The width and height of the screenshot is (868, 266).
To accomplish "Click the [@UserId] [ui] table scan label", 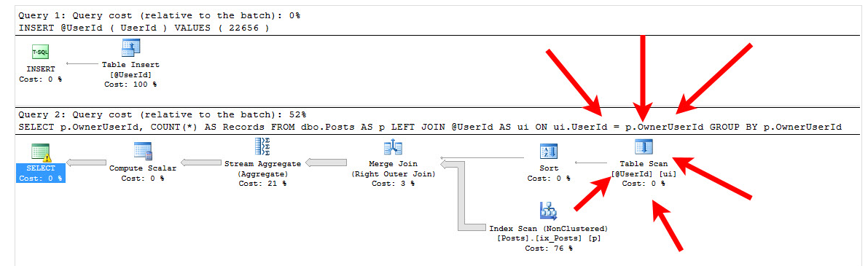I will (644, 173).
